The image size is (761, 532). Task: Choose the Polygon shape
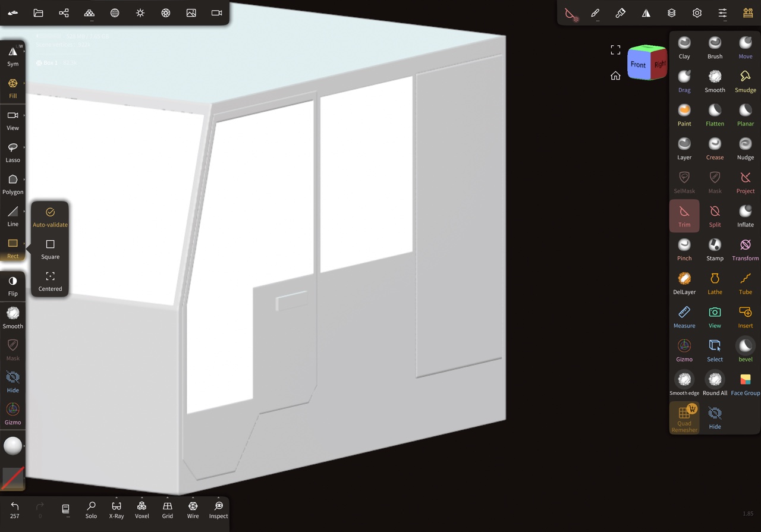[12, 184]
